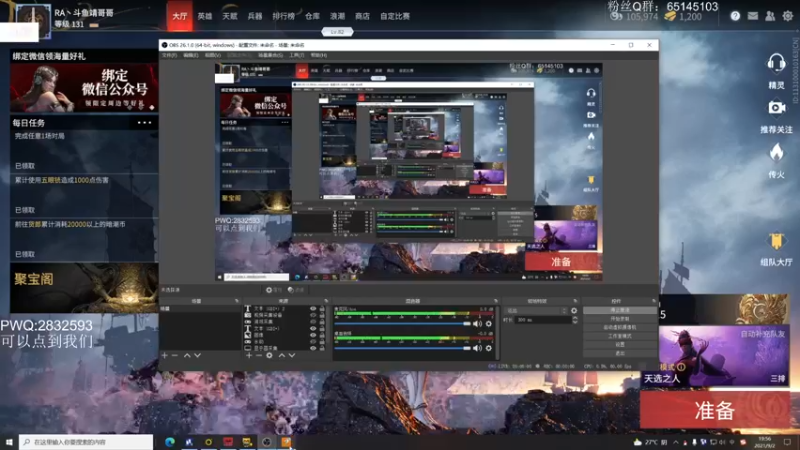Image resolution: width=800 pixels, height=450 pixels.
Task: Open the game help question mark icon
Action: (x=735, y=16)
